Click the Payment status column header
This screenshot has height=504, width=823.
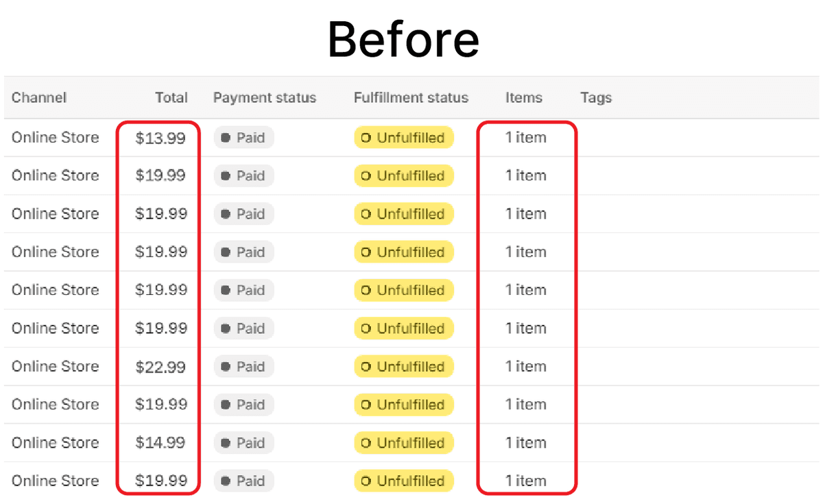click(x=264, y=97)
